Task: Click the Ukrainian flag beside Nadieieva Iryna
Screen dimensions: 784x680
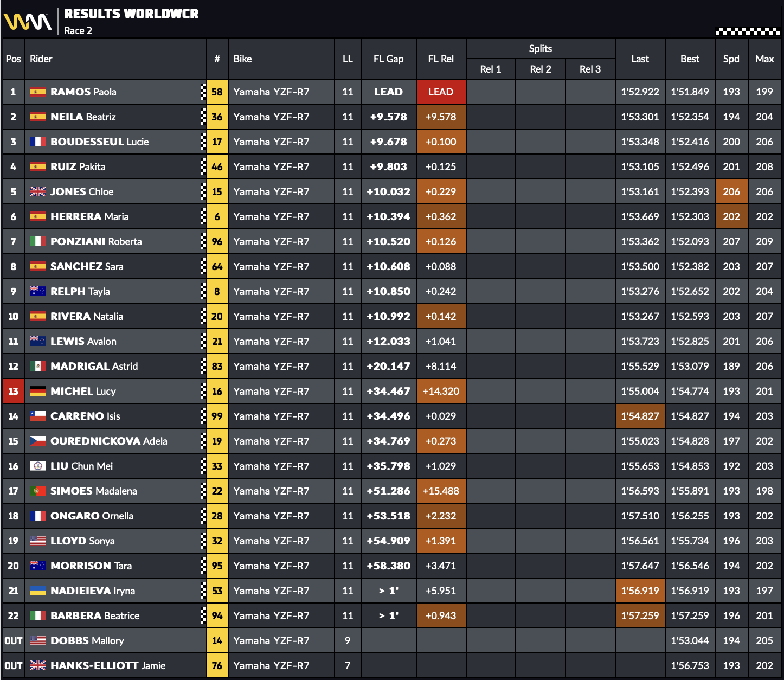Action: click(x=37, y=591)
